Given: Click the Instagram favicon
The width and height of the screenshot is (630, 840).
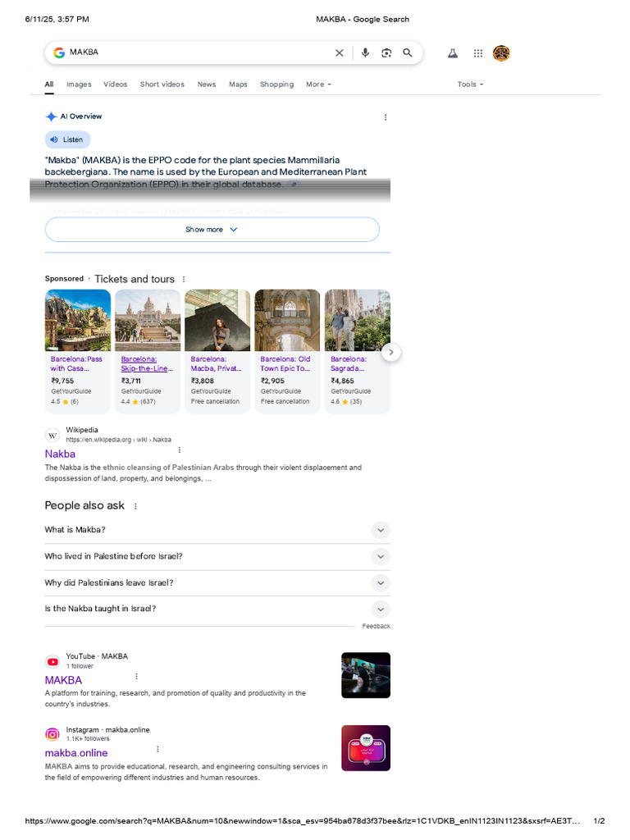Looking at the screenshot, I should coord(52,734).
